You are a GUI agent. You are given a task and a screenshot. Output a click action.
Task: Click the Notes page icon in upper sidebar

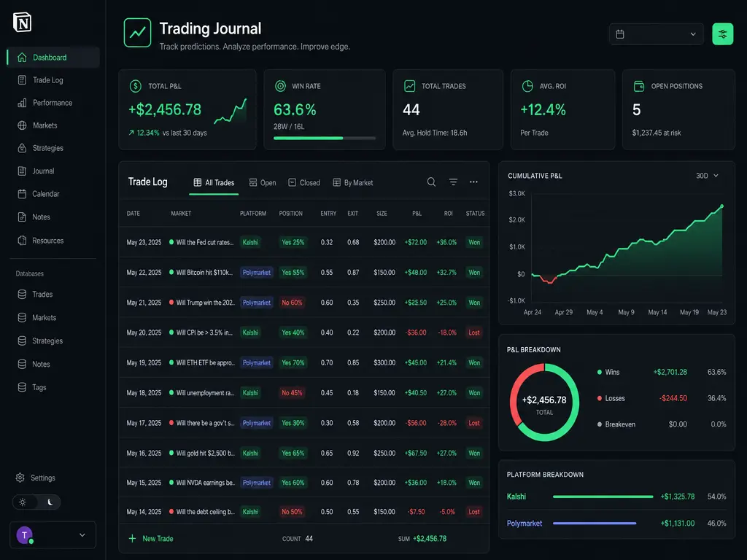pos(22,217)
